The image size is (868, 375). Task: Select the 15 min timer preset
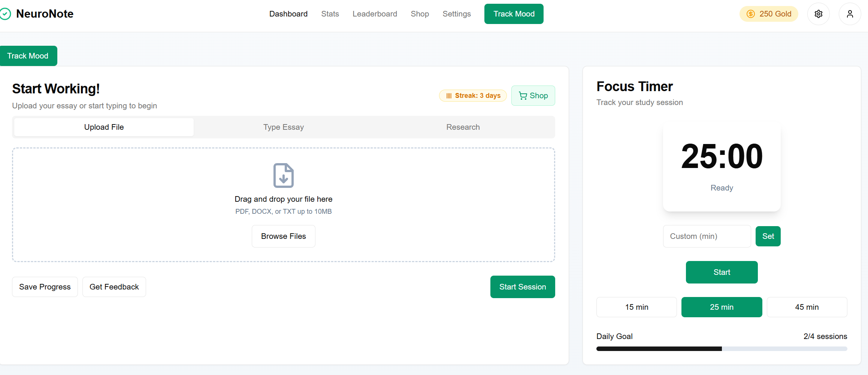636,307
